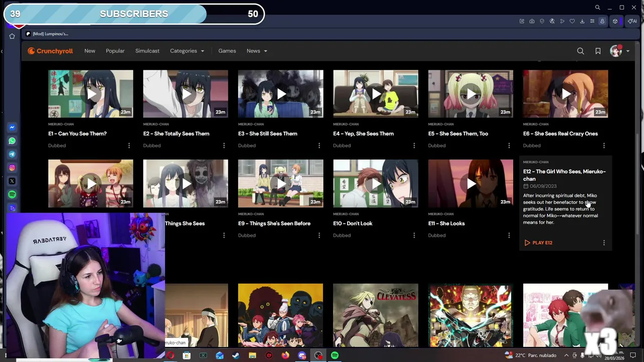Play the E5 episode thumbnail
Screen dimensions: 644x362
470,94
